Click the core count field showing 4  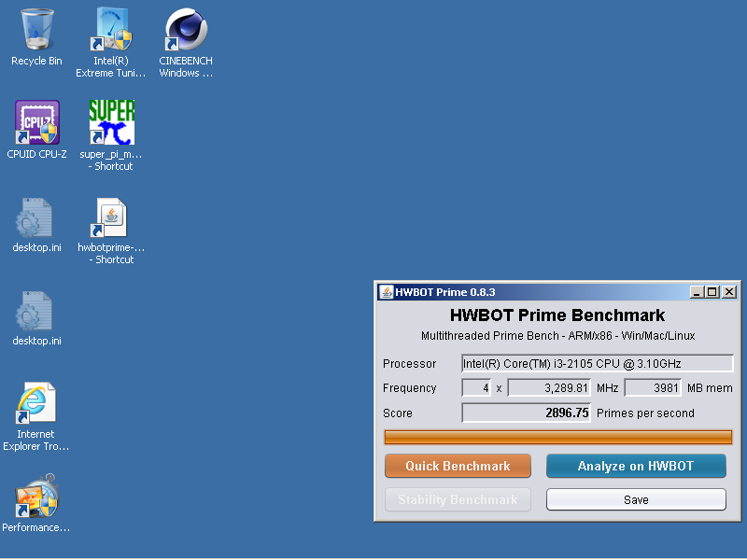(476, 387)
